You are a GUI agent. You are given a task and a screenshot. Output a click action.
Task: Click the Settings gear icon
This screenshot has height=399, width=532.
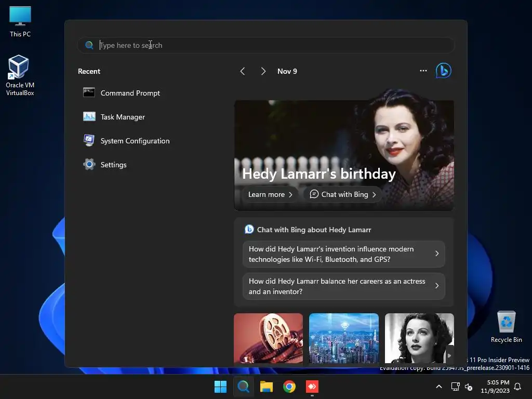89,164
